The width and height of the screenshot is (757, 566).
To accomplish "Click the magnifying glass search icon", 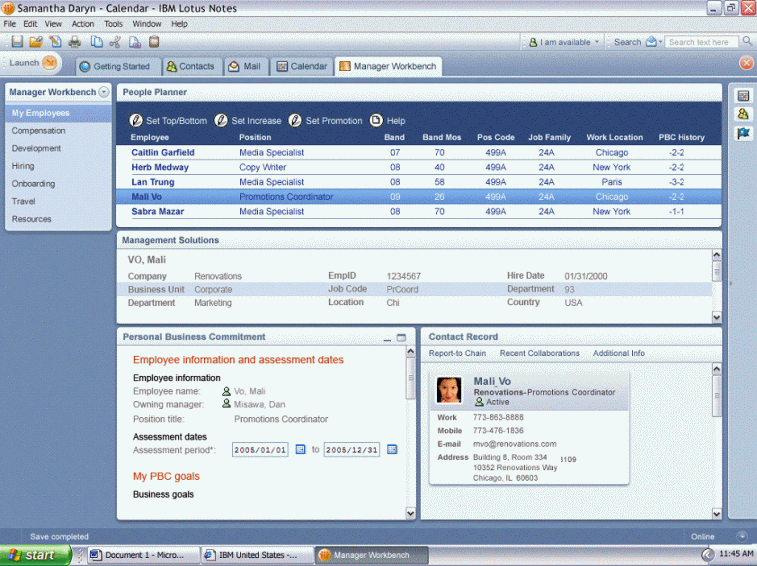I will [x=747, y=42].
